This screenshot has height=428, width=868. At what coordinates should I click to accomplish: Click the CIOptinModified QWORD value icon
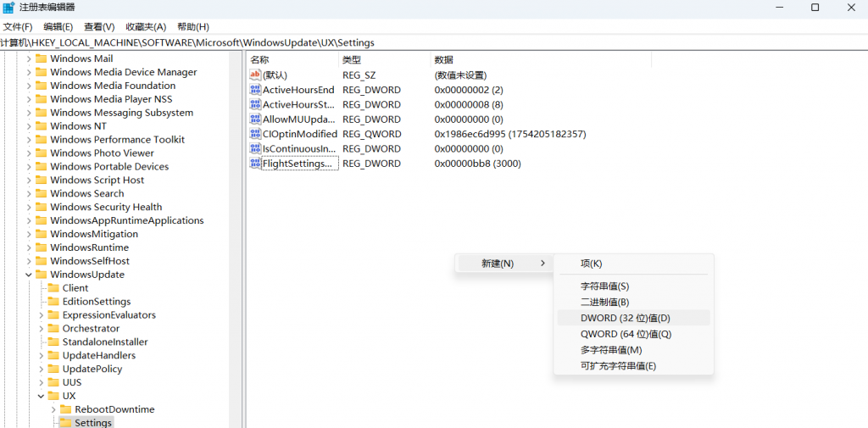pyautogui.click(x=255, y=134)
